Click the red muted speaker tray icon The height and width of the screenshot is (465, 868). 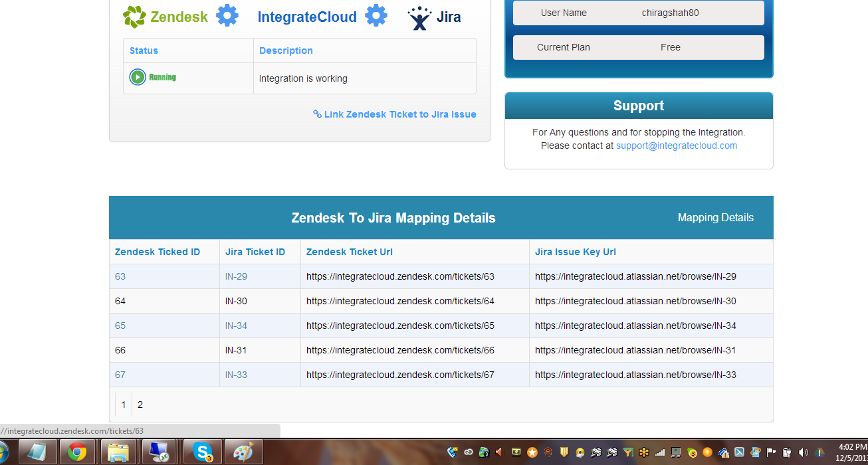pyautogui.click(x=498, y=452)
